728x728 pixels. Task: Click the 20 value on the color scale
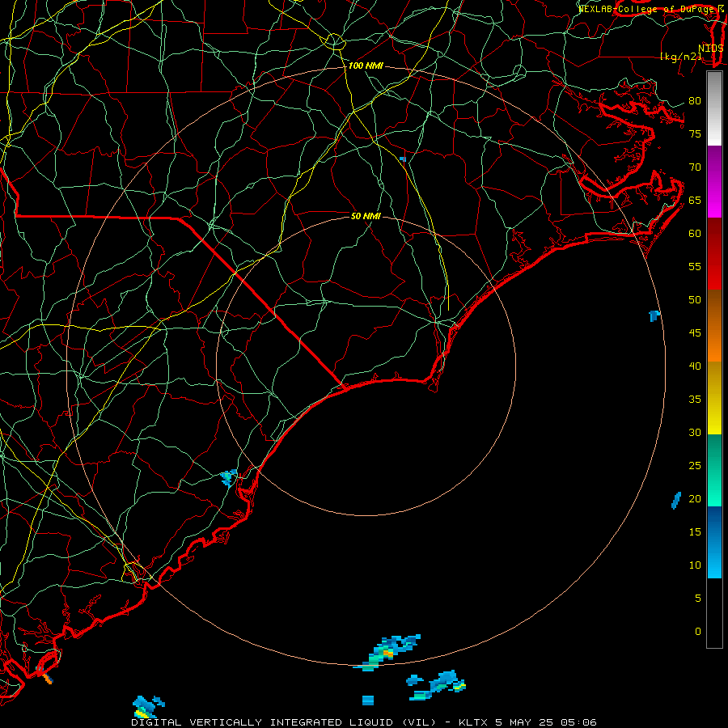click(695, 498)
